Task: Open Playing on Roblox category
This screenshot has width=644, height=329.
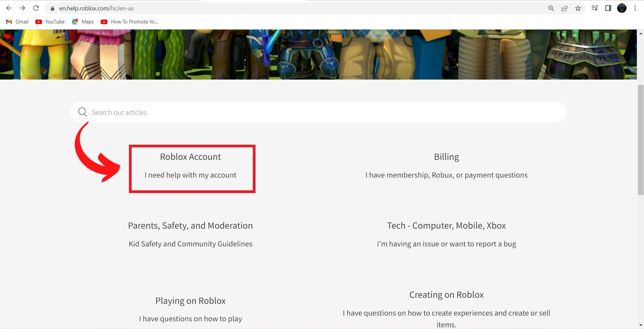Action: tap(190, 301)
